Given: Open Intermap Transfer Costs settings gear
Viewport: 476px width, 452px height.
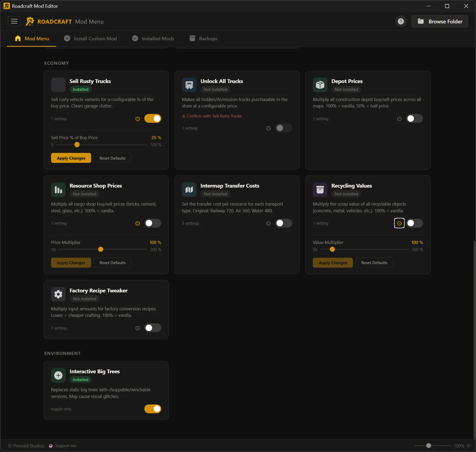Looking at the screenshot, I should 269,223.
